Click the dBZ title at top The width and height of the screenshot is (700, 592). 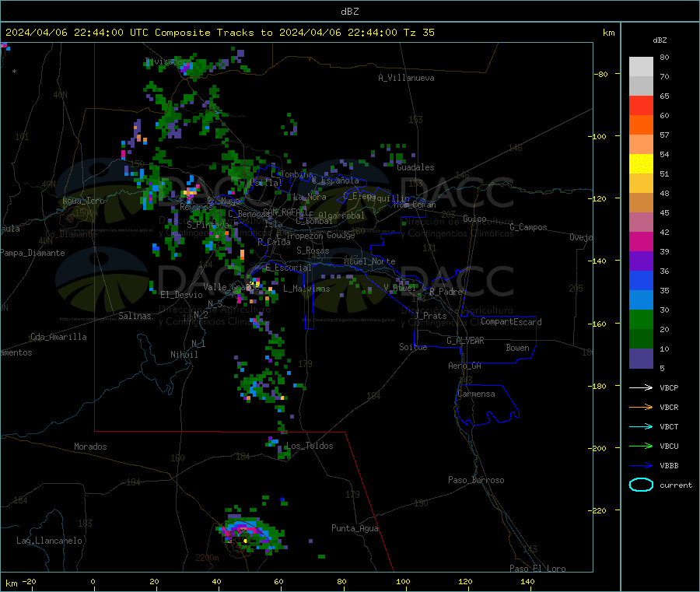(349, 12)
